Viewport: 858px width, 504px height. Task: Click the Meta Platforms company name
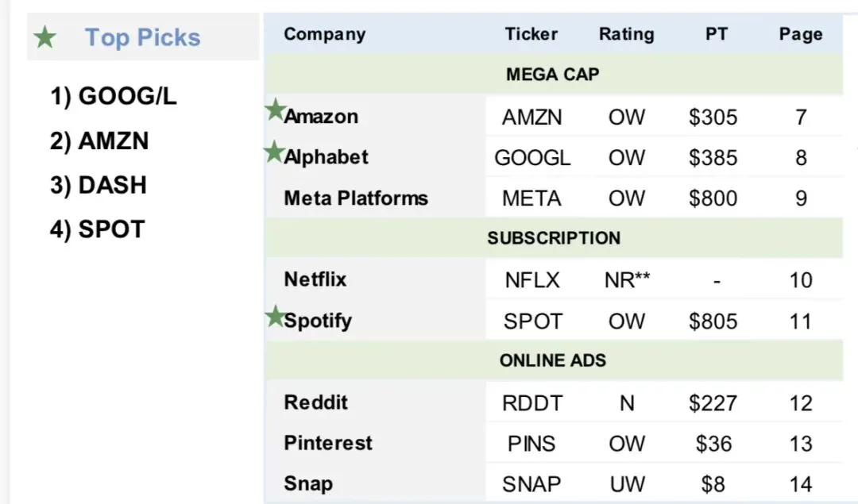click(x=356, y=198)
